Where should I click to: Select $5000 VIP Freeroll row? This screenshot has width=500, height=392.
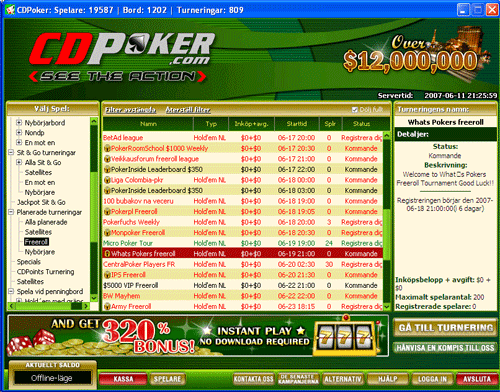(x=243, y=285)
